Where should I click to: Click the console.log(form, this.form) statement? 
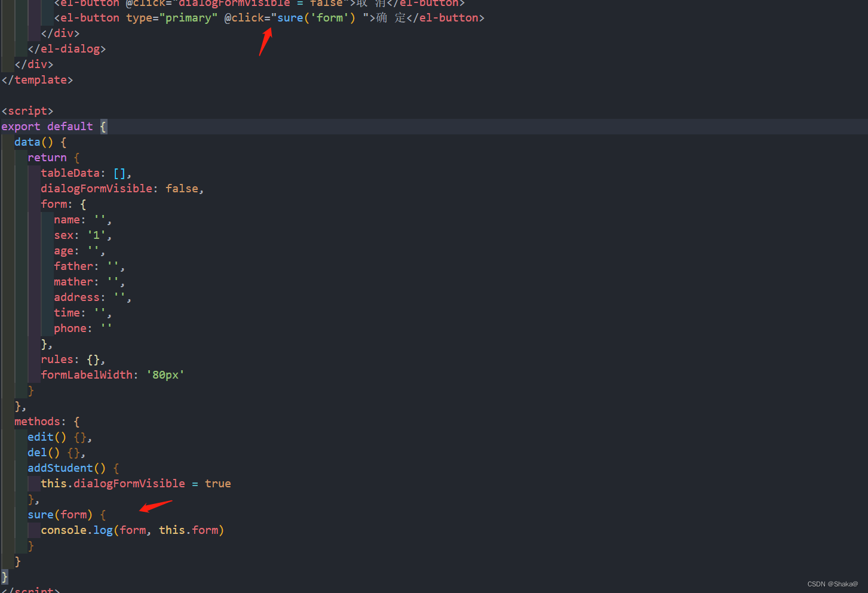[132, 530]
